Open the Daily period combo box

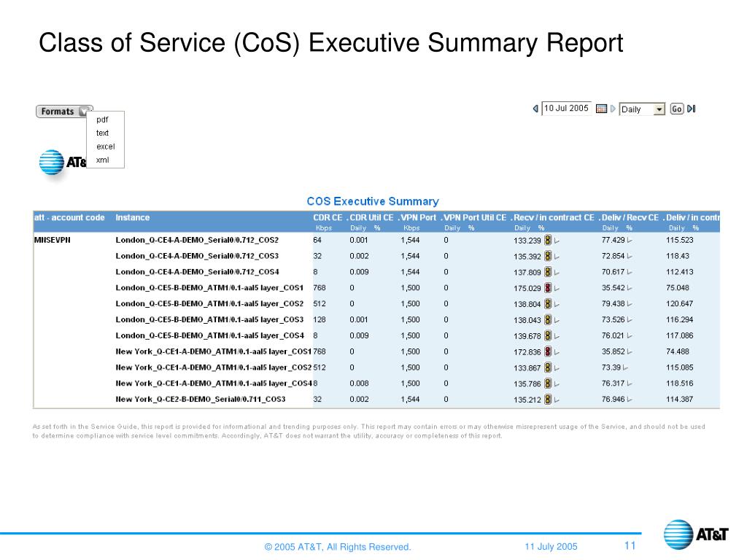(642, 109)
